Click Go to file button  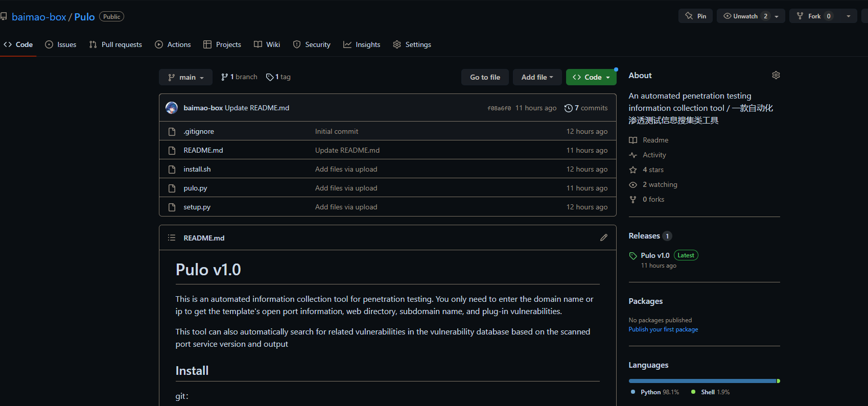click(485, 77)
